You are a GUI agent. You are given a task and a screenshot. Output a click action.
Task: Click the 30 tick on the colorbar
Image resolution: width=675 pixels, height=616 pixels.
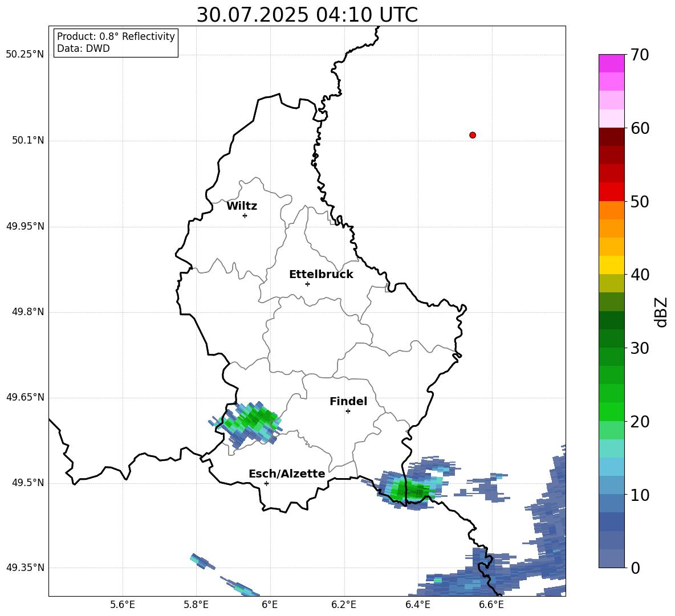(x=640, y=348)
